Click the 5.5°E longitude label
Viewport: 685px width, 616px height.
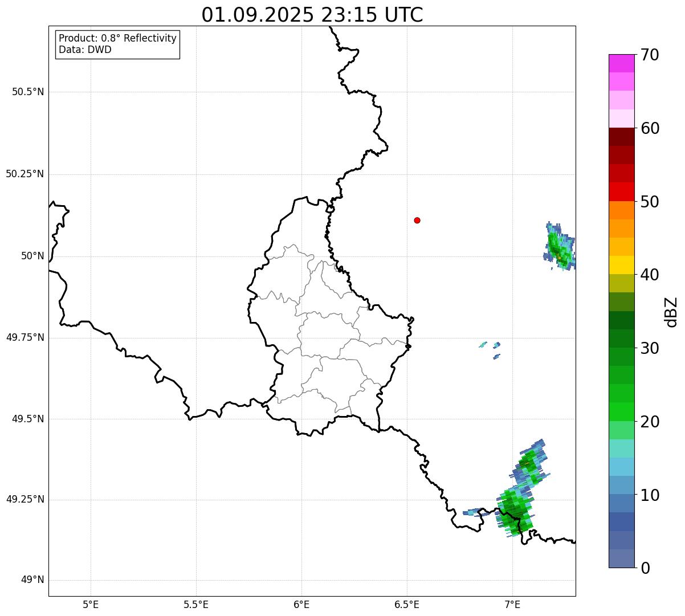(x=196, y=604)
